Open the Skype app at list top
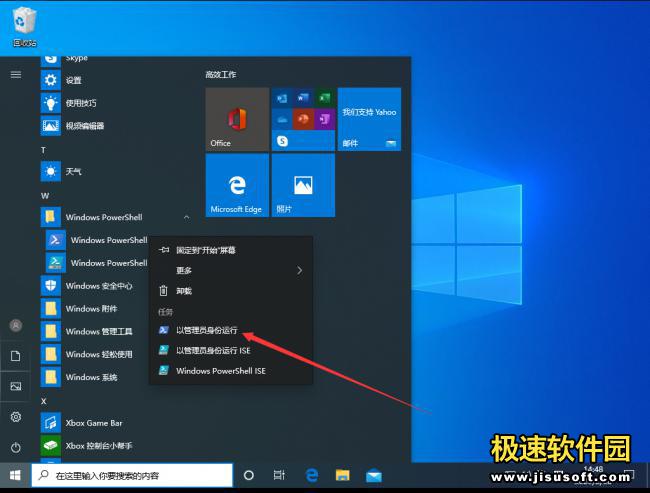The height and width of the screenshot is (493, 650). pos(114,61)
